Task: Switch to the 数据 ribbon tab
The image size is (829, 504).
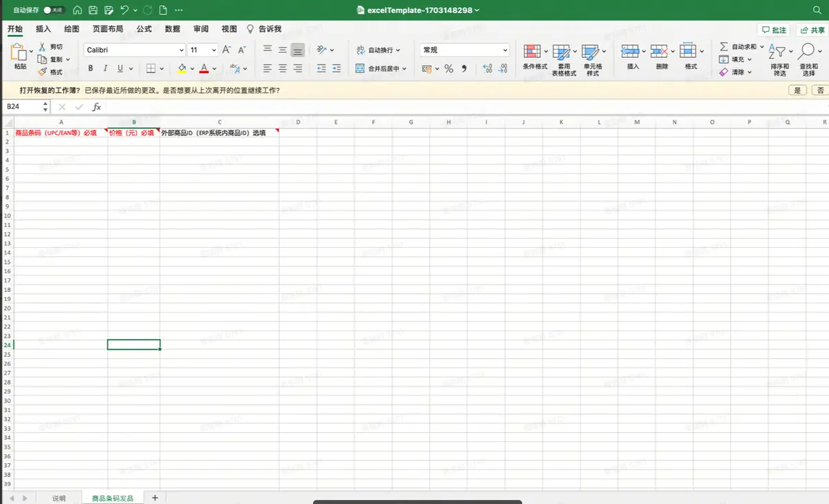Action: coord(173,29)
